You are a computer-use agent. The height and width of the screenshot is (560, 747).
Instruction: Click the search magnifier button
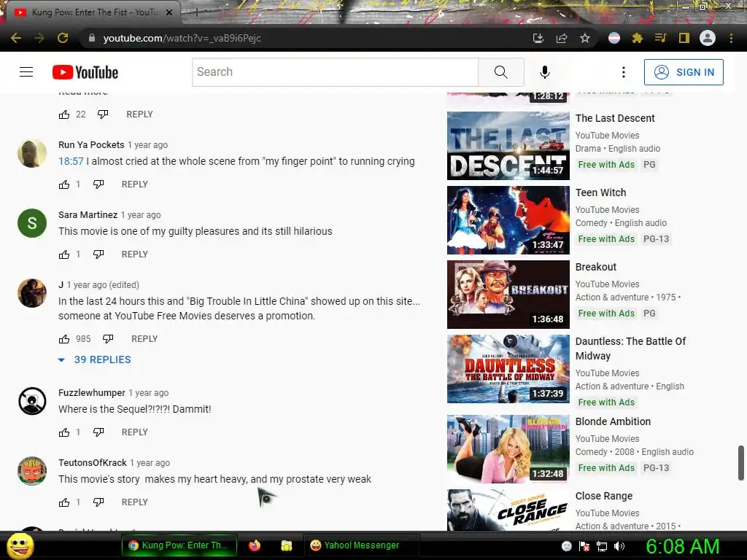pos(500,72)
